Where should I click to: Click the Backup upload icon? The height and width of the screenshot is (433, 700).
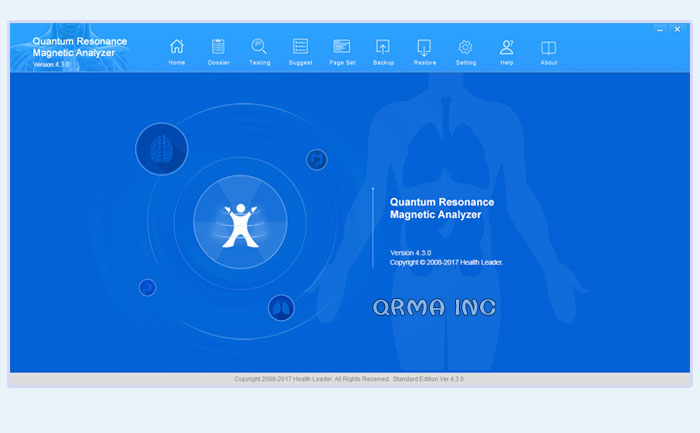pos(383,47)
